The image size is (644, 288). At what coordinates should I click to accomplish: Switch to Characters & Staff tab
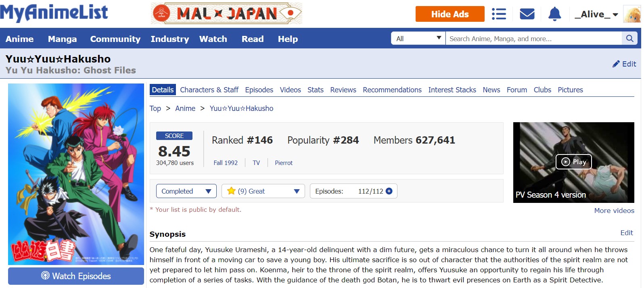pos(209,90)
